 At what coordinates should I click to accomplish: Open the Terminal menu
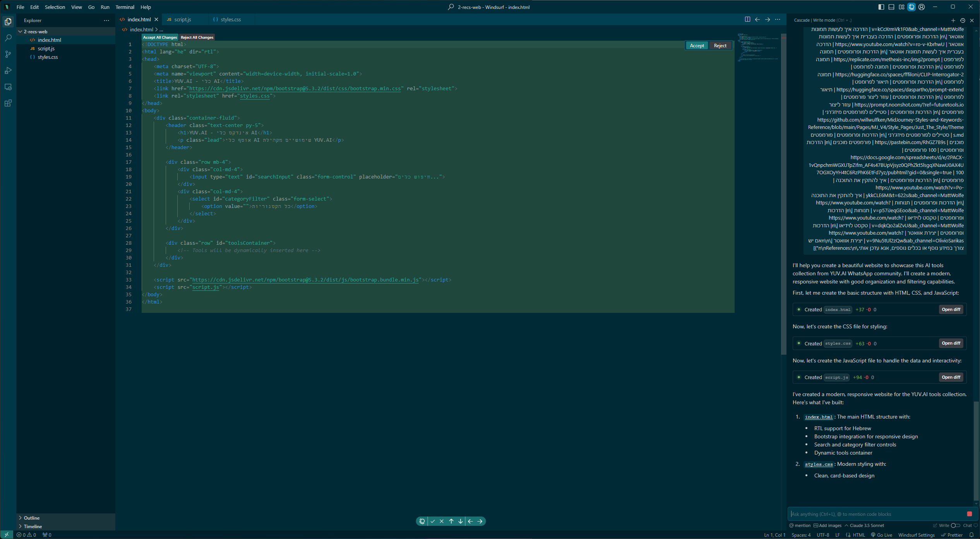125,7
